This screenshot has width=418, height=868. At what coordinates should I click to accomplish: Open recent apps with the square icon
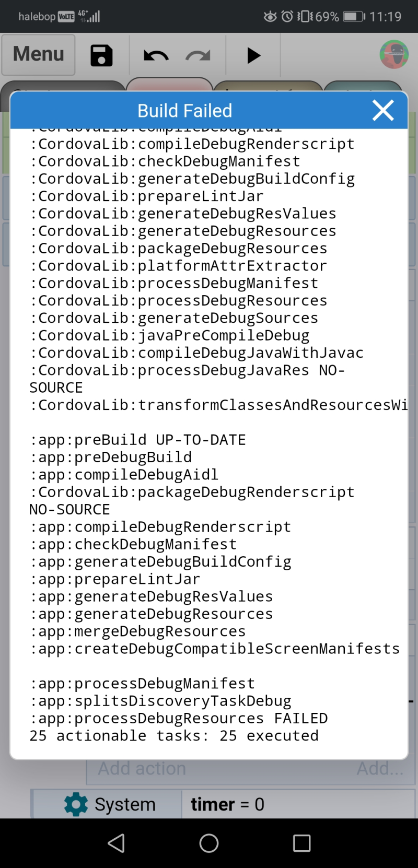[301, 843]
